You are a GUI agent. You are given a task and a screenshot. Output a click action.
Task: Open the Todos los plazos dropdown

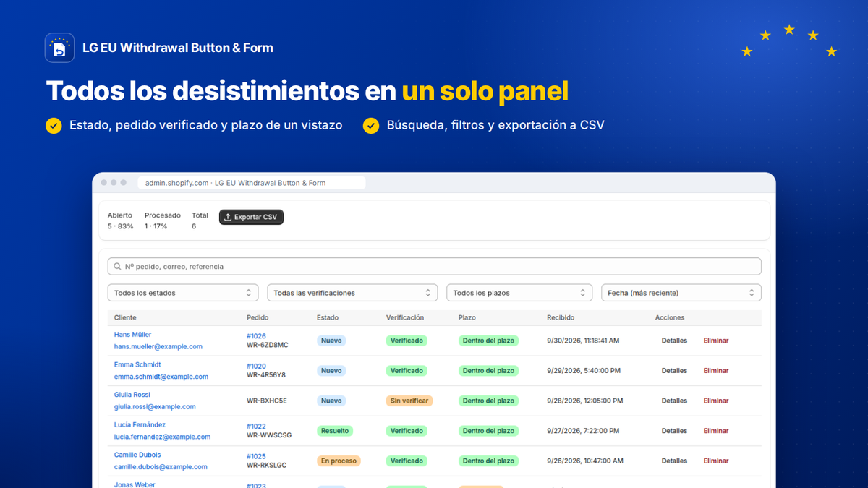coord(520,293)
